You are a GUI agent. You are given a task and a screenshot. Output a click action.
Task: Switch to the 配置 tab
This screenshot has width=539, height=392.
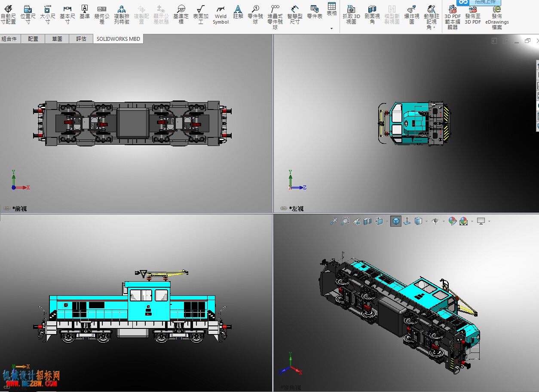click(x=33, y=39)
